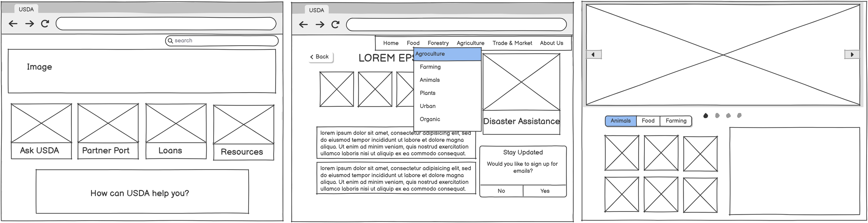Click the Disaster Assistance image card
868x223 pixels.
(x=521, y=94)
